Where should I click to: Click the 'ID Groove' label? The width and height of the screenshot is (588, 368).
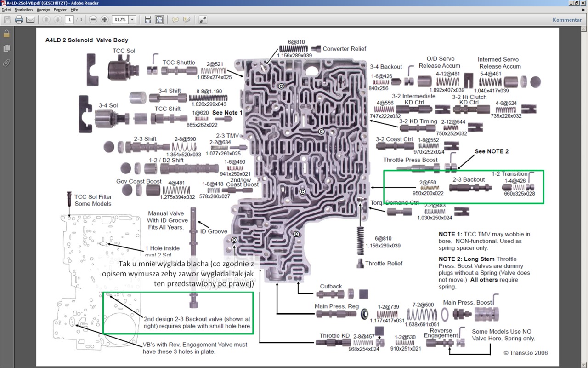coord(214,231)
